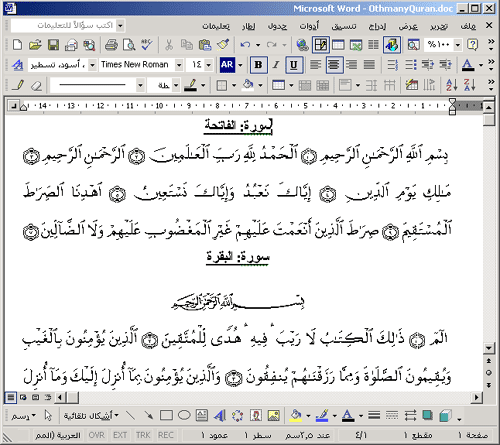Apply border color with the pen swatch

click(x=191, y=85)
